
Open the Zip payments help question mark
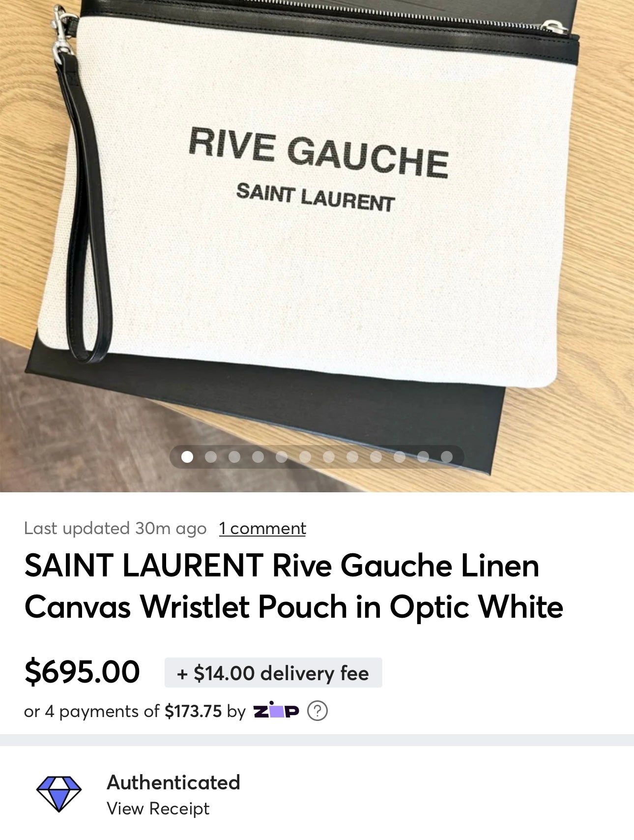pos(317,711)
